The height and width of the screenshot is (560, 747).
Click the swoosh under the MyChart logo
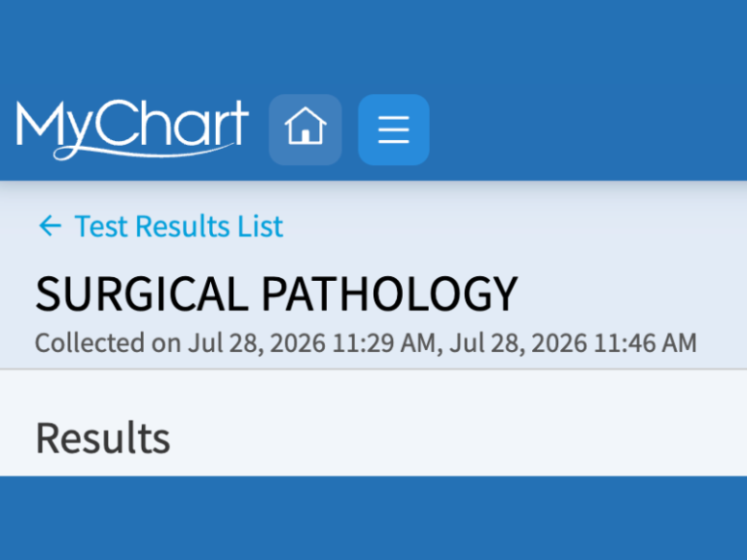143,152
